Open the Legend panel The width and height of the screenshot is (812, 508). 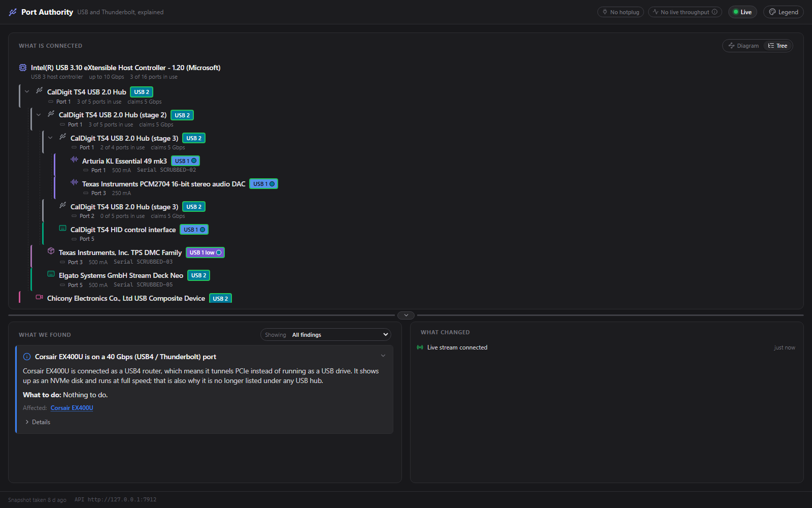click(x=784, y=12)
